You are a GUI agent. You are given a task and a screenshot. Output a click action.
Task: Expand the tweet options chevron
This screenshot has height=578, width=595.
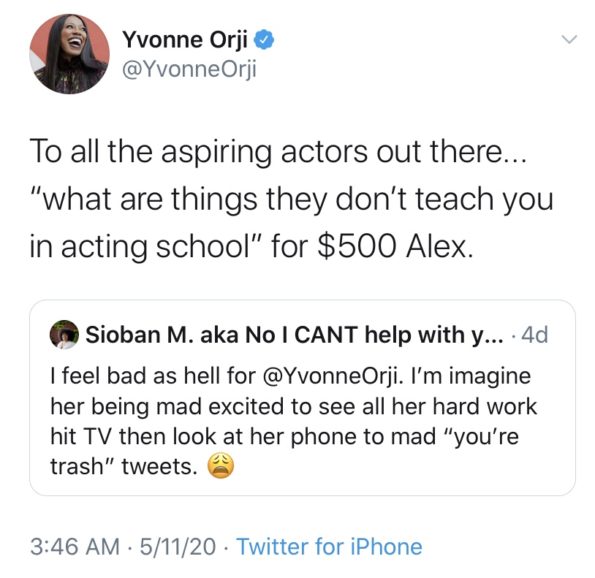pyautogui.click(x=569, y=39)
